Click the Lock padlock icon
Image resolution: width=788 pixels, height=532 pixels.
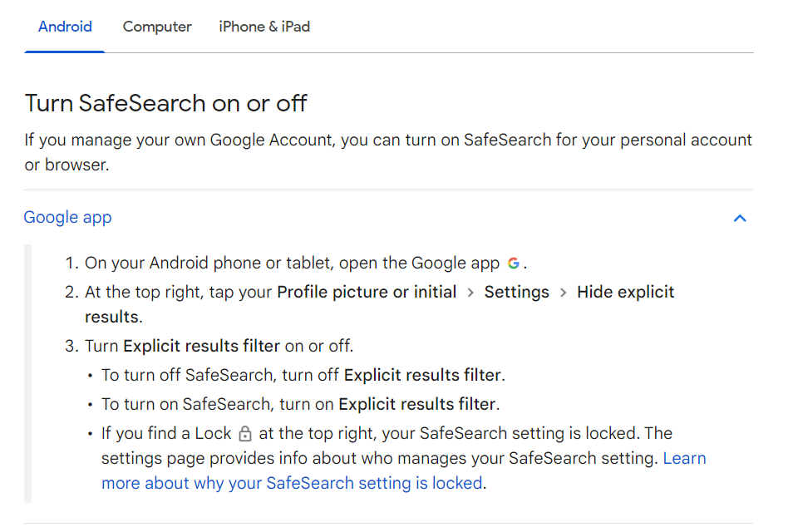point(244,434)
